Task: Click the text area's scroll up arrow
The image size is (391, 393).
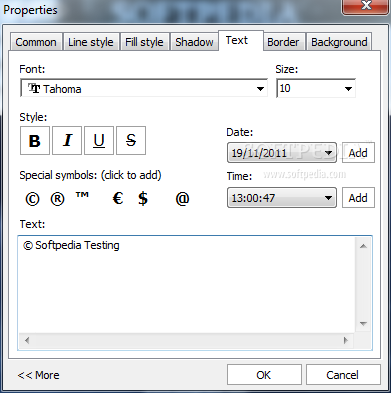Action: (363, 246)
